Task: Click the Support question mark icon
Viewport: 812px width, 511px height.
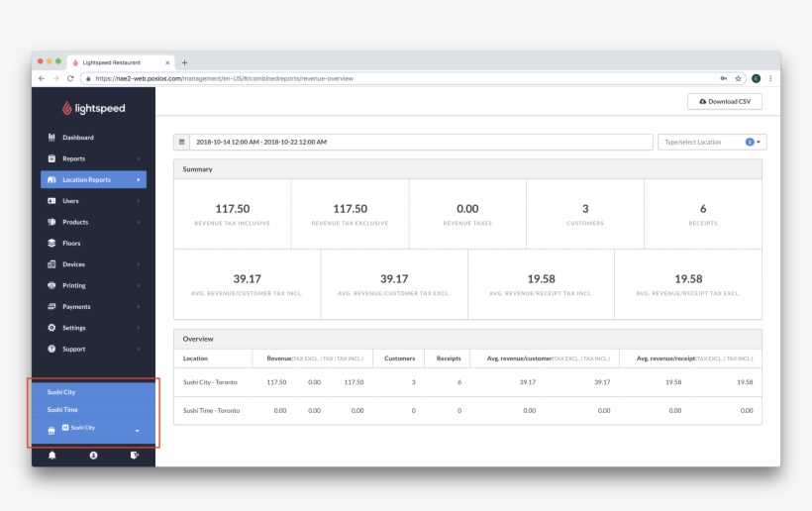Action: point(51,349)
